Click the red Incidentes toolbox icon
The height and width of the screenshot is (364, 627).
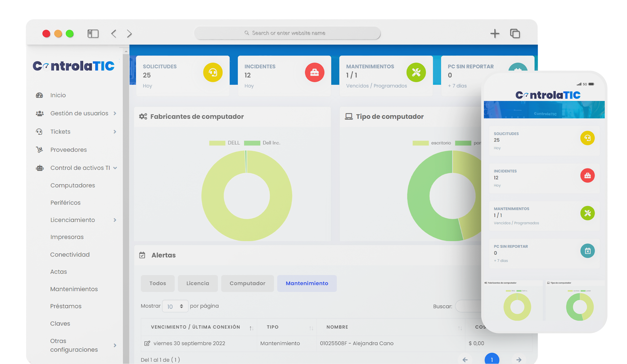(315, 72)
